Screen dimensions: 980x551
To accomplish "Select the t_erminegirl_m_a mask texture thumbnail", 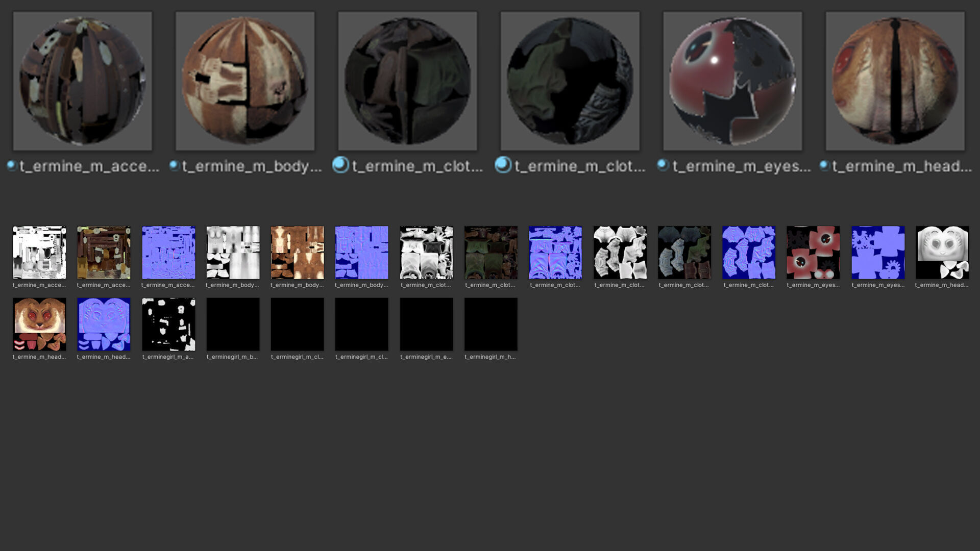I will point(168,324).
